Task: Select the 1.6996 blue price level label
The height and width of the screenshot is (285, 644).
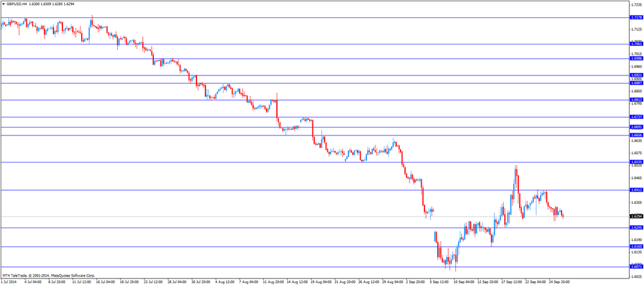Action: [x=636, y=59]
